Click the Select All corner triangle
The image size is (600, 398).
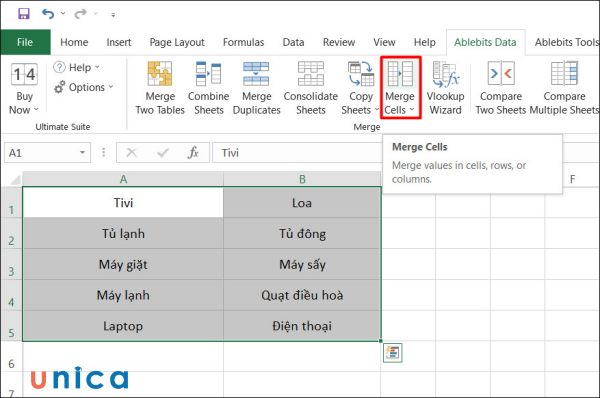(x=14, y=179)
